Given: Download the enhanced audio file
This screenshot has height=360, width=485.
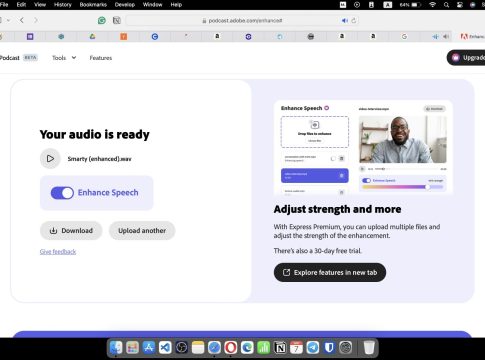Looking at the screenshot, I should pyautogui.click(x=71, y=230).
